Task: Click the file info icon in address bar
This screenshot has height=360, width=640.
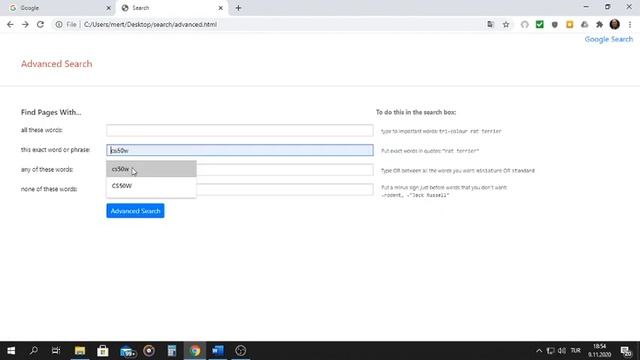Action: pos(59,24)
